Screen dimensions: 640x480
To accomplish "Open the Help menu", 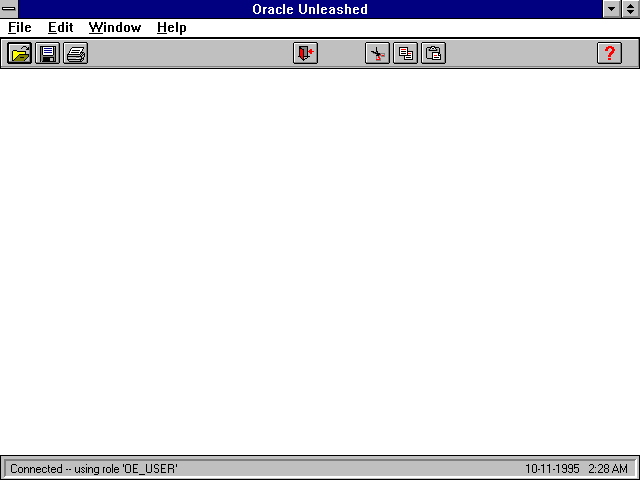I will [171, 28].
